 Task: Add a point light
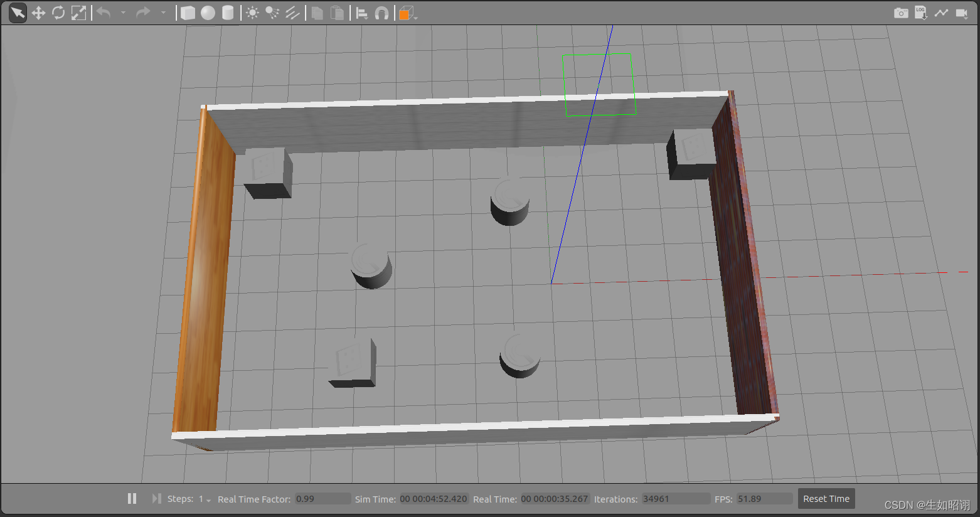(252, 13)
